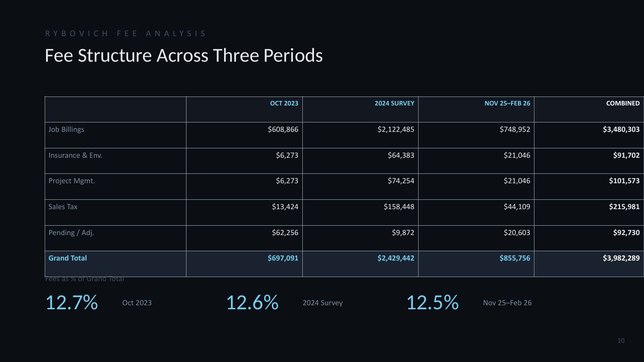
Task: Select the OCT 2023 column header
Action: click(284, 103)
